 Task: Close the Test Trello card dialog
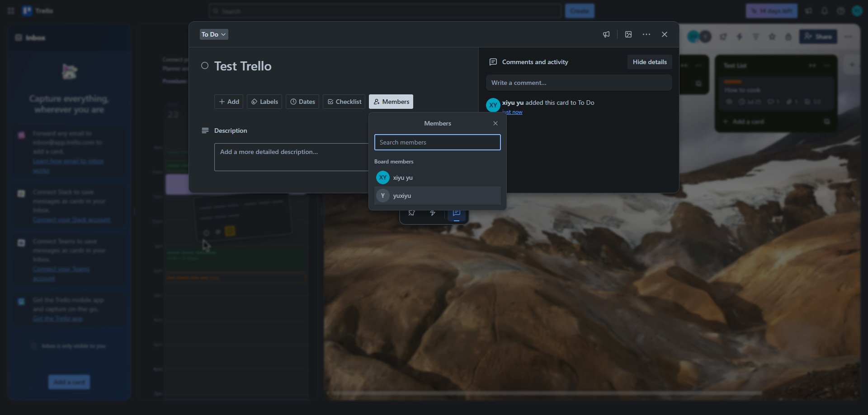tap(665, 34)
